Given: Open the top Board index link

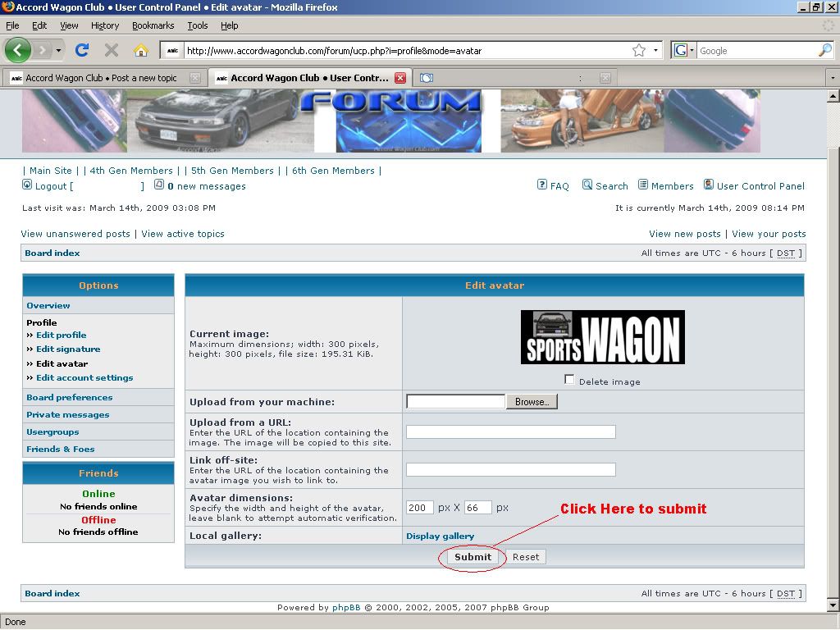Looking at the screenshot, I should click(x=52, y=253).
